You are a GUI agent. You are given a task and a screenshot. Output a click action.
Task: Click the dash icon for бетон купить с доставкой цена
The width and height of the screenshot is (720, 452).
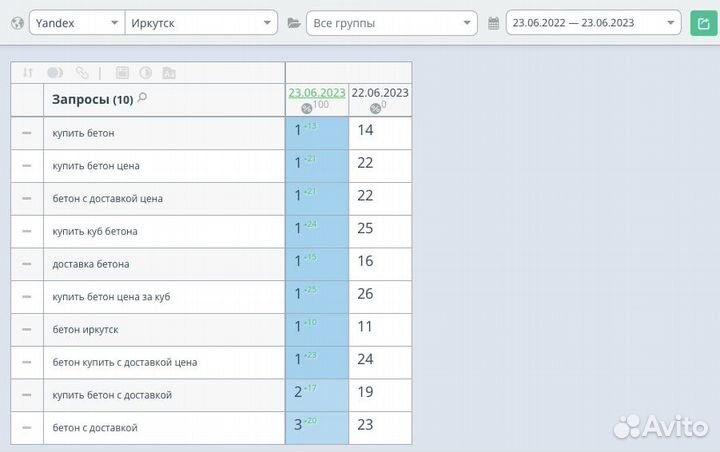[27, 362]
